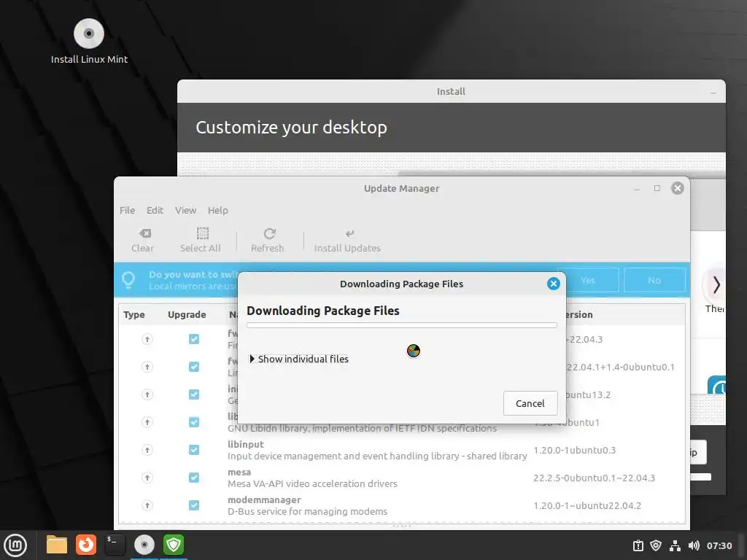Click the upgrade arrow icon in the modemmanager row
This screenshot has height=560, width=747.
[x=147, y=505]
